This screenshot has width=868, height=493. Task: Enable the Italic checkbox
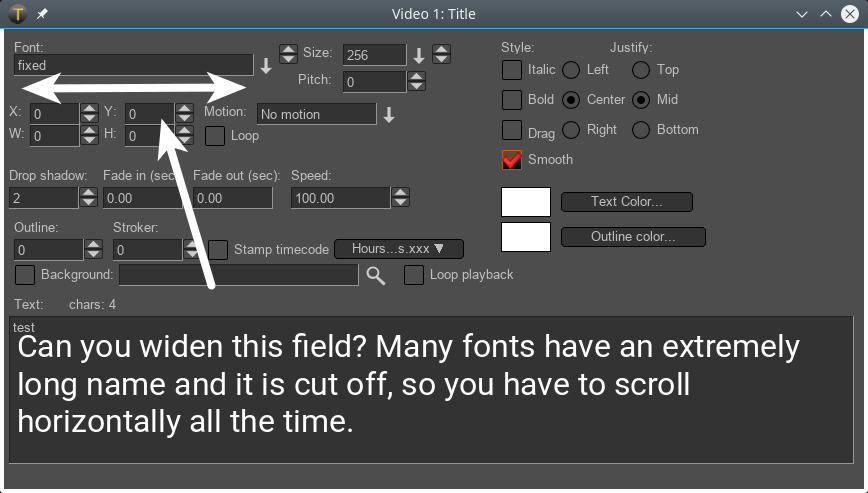click(x=512, y=70)
